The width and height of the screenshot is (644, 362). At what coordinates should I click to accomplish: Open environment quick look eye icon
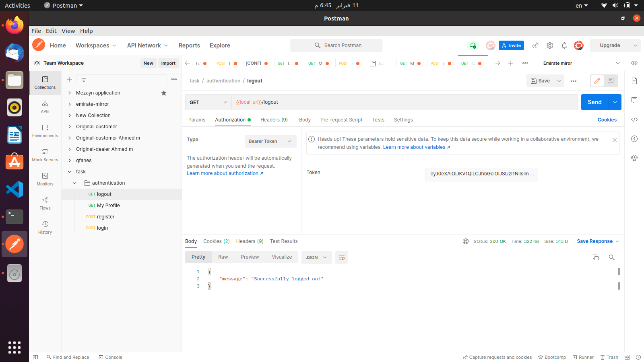click(x=634, y=63)
